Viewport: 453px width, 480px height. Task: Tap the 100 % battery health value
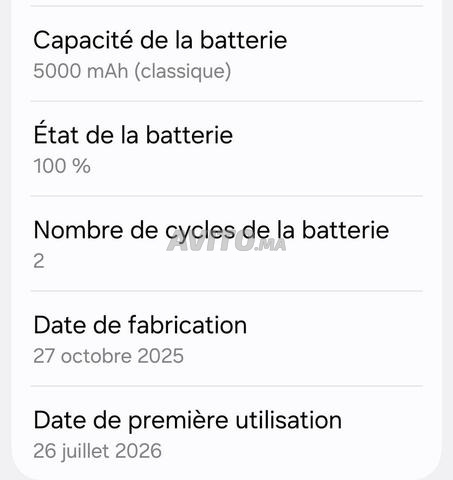click(x=62, y=166)
